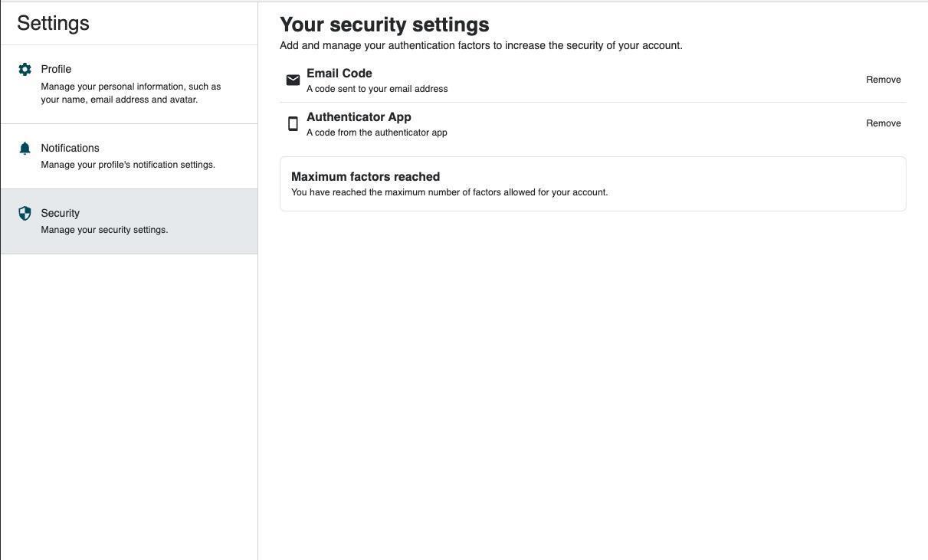This screenshot has width=928, height=560.
Task: Click the bell icon beside Notifications
Action: pyautogui.click(x=25, y=149)
